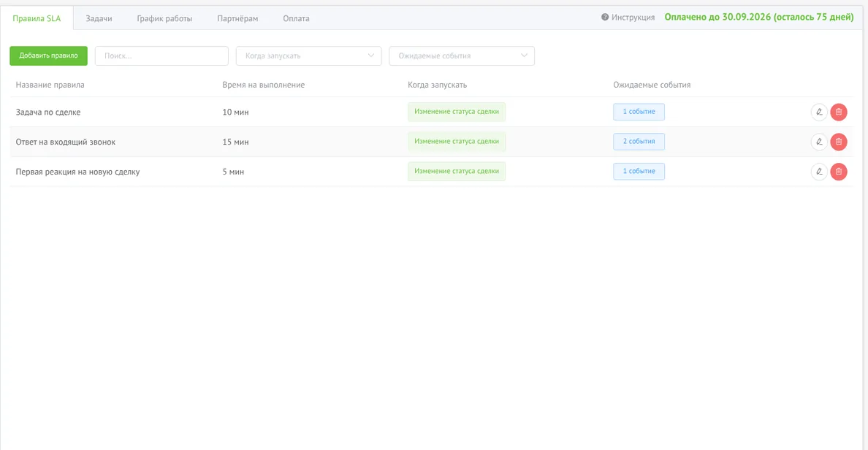The image size is (868, 450).
Task: Open the Задачи tab
Action: point(99,18)
